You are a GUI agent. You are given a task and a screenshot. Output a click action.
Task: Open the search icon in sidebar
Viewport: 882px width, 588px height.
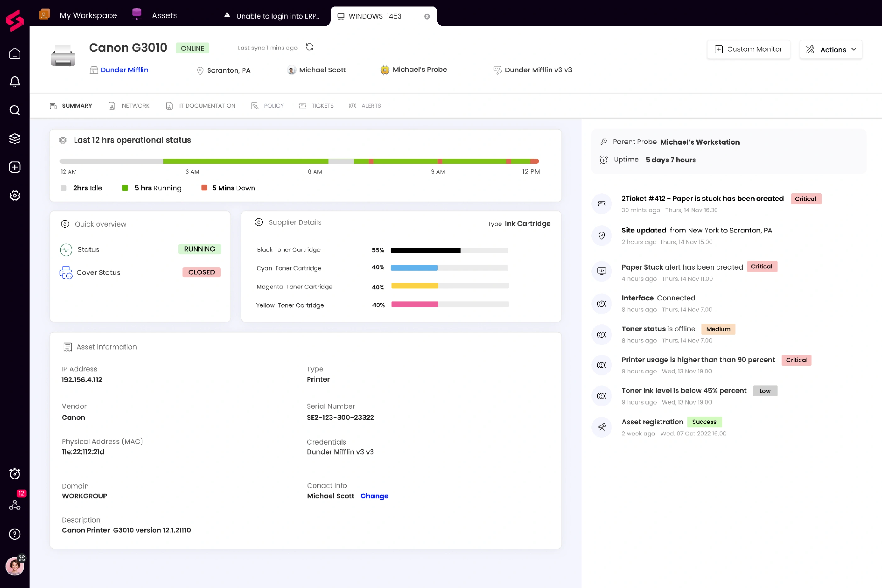[x=14, y=110]
